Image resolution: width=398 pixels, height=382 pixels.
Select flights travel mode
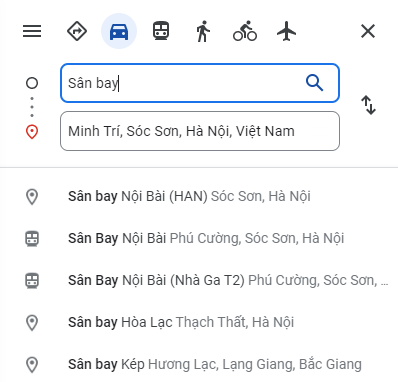coord(287,31)
